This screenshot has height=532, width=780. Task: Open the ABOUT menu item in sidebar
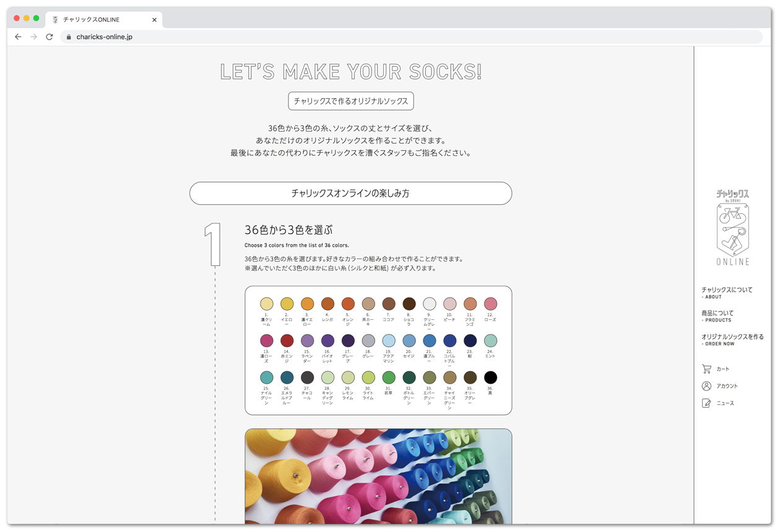(x=727, y=293)
